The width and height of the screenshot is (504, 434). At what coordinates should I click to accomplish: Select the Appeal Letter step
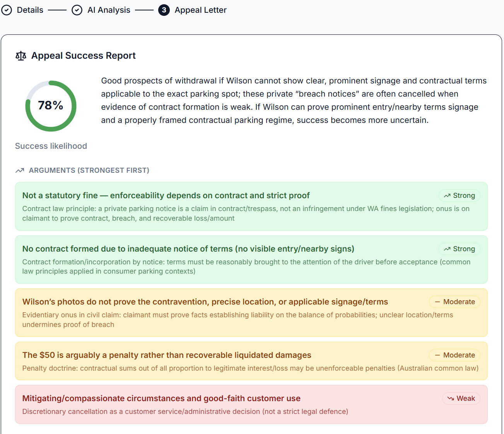200,10
